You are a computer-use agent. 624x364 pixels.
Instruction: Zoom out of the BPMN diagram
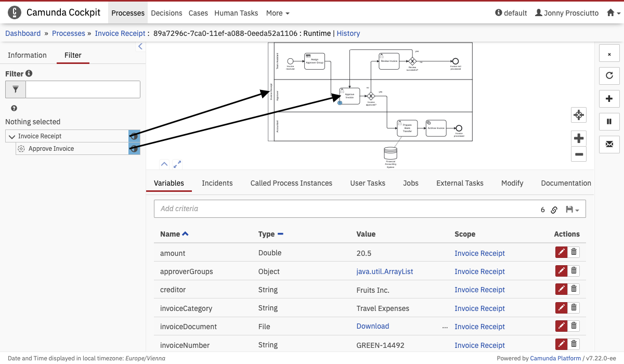[578, 154]
